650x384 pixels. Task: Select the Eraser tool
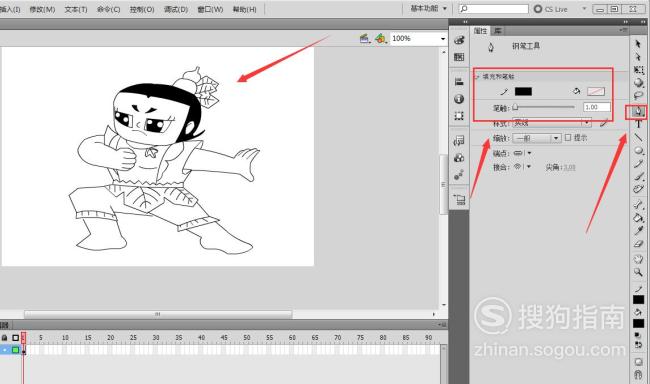coord(638,243)
